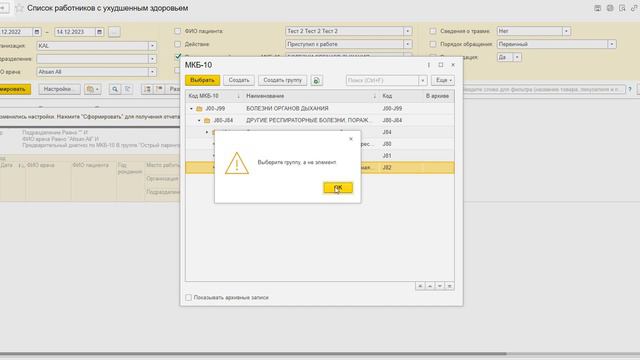This screenshot has width=640, height=360.
Task: Collapse the J80-J84 group
Action: click(199, 120)
